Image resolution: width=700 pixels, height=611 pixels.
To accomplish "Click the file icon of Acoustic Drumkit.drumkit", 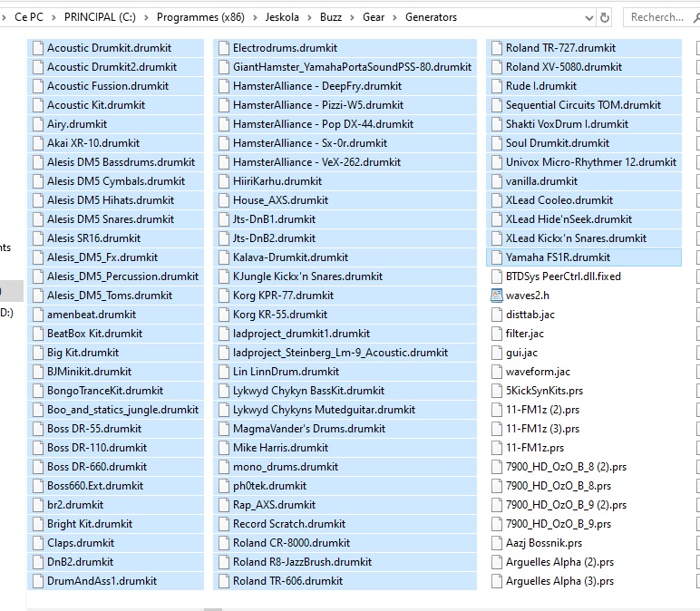I will coord(38,48).
